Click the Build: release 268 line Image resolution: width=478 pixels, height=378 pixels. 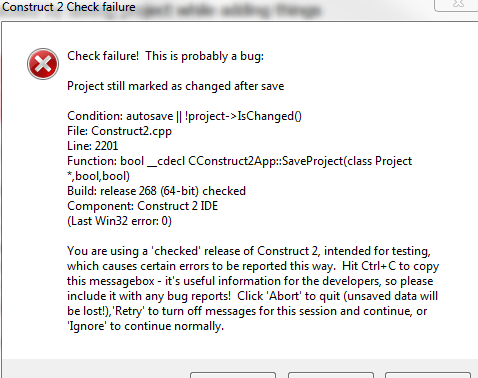pos(156,191)
